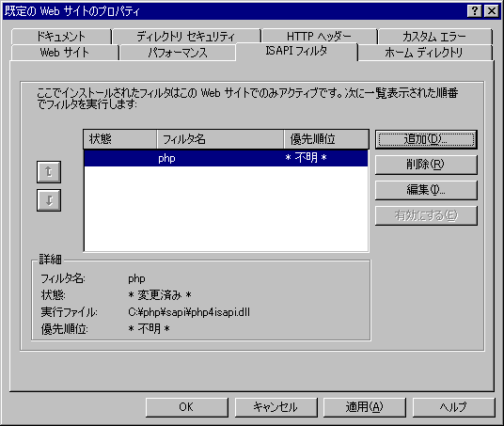Click the 追加(D)... button to add a filter
The image size is (504, 426).
[426, 139]
